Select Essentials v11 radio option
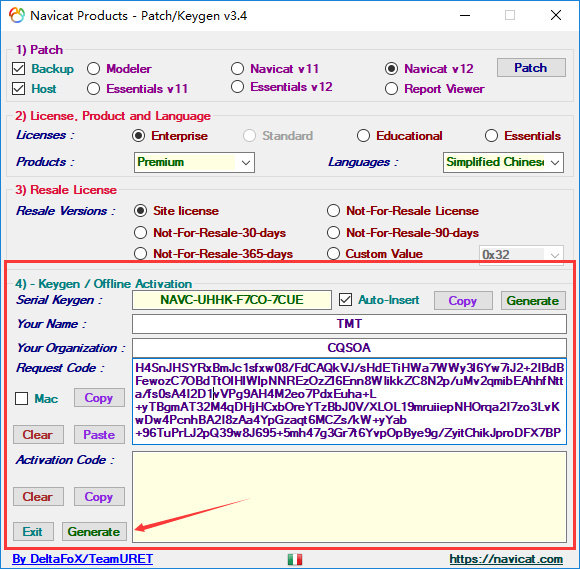 point(94,89)
